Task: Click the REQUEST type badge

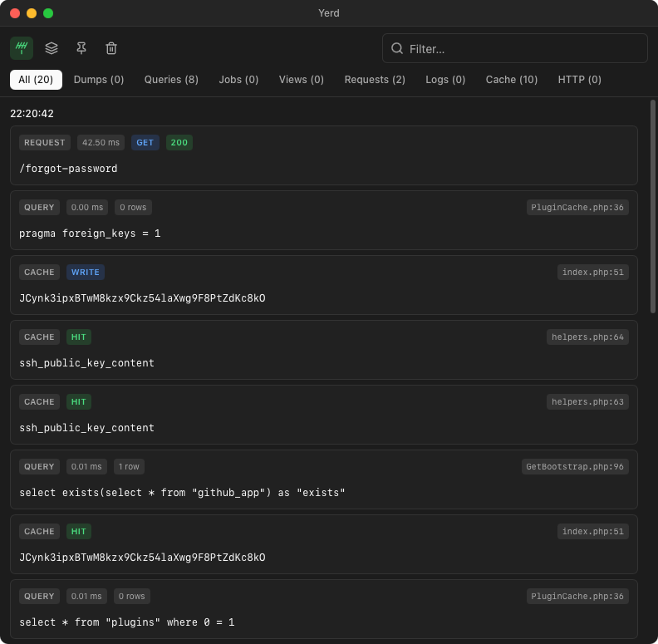Action: click(x=45, y=143)
